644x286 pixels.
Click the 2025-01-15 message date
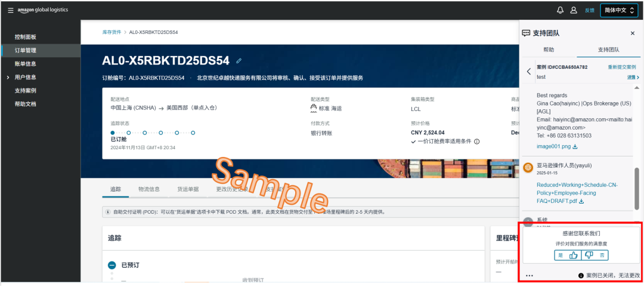547,173
